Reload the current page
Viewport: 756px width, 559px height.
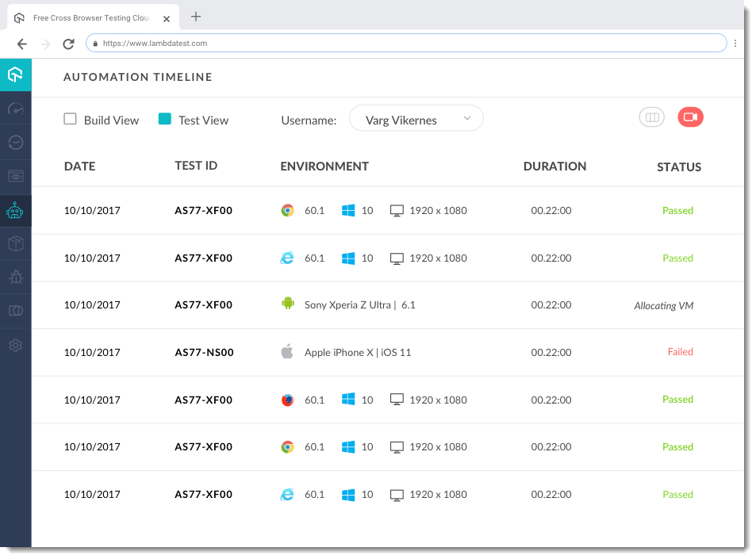pos(68,44)
